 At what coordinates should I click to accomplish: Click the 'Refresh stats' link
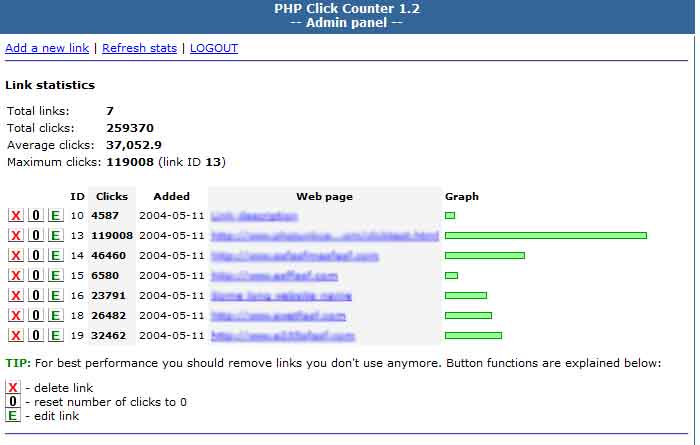[x=139, y=48]
